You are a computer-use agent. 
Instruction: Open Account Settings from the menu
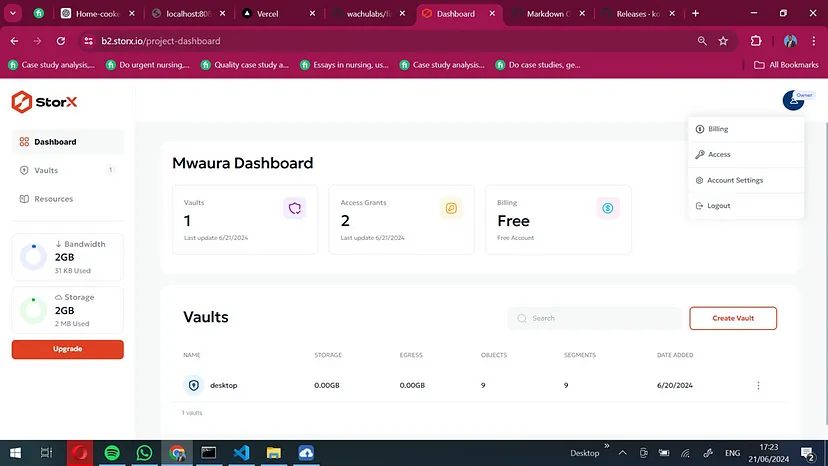click(x=734, y=180)
